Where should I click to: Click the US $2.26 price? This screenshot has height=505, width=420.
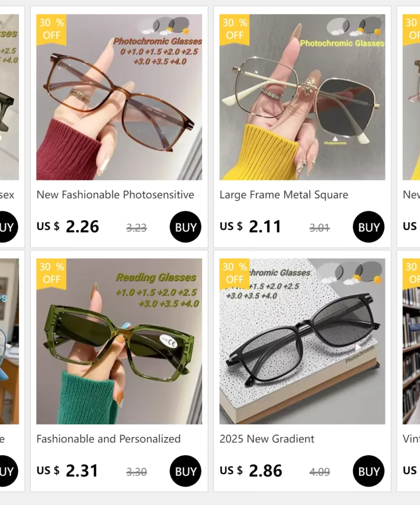tap(68, 227)
